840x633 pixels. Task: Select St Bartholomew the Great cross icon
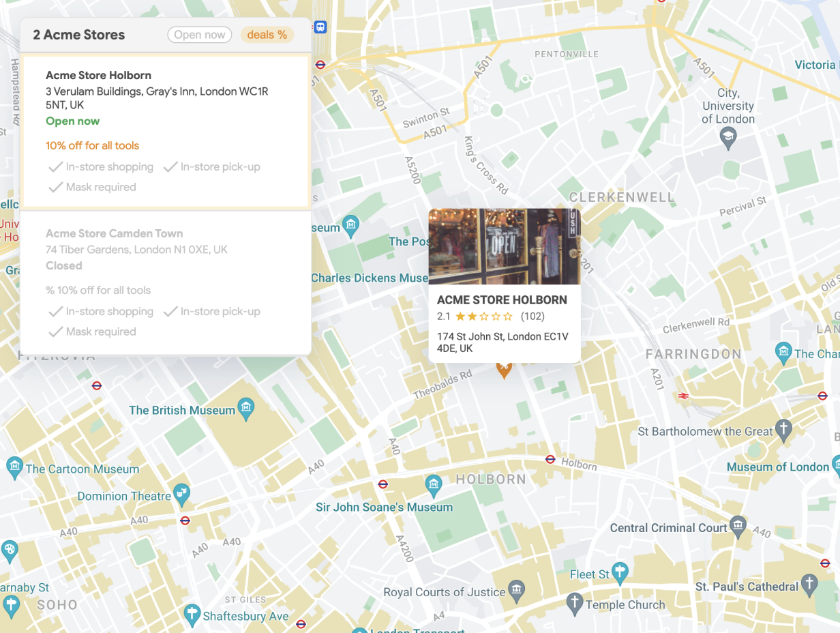(x=784, y=430)
